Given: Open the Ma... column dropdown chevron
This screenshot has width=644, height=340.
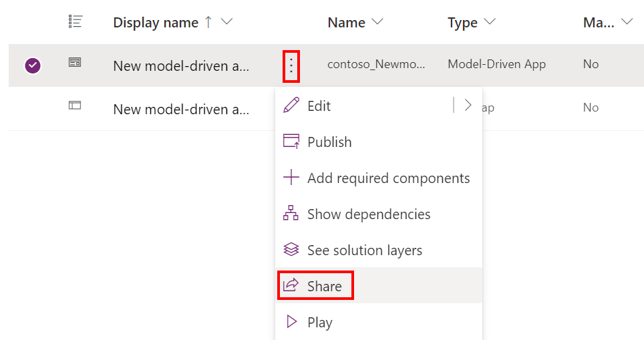Looking at the screenshot, I should 627,21.
